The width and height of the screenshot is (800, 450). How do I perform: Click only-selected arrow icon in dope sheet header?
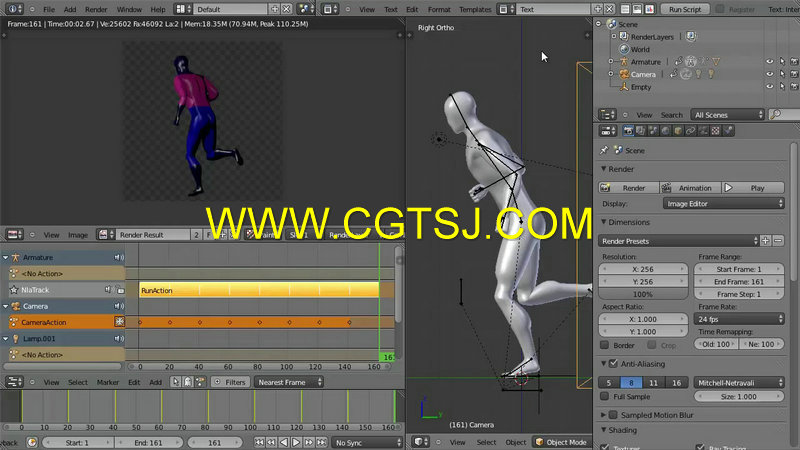point(176,382)
